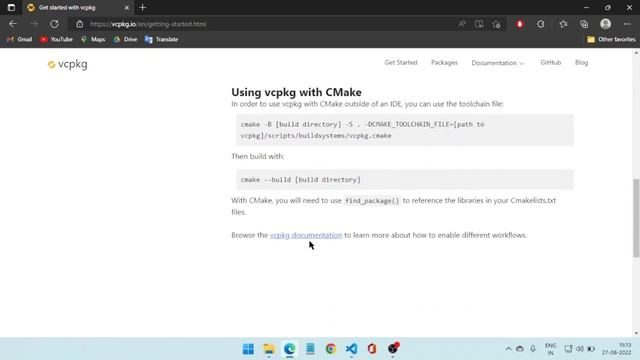Open YouTube bookmark

pos(56,39)
